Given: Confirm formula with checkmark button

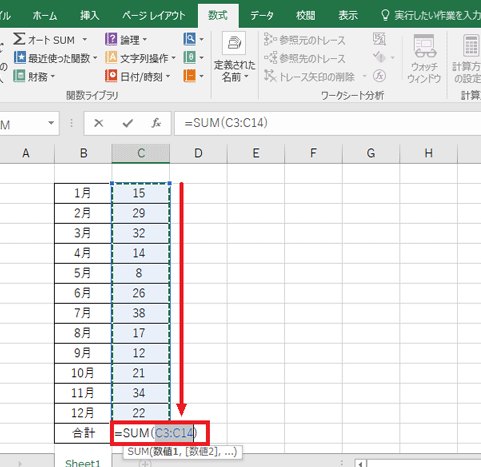Looking at the screenshot, I should tap(128, 123).
